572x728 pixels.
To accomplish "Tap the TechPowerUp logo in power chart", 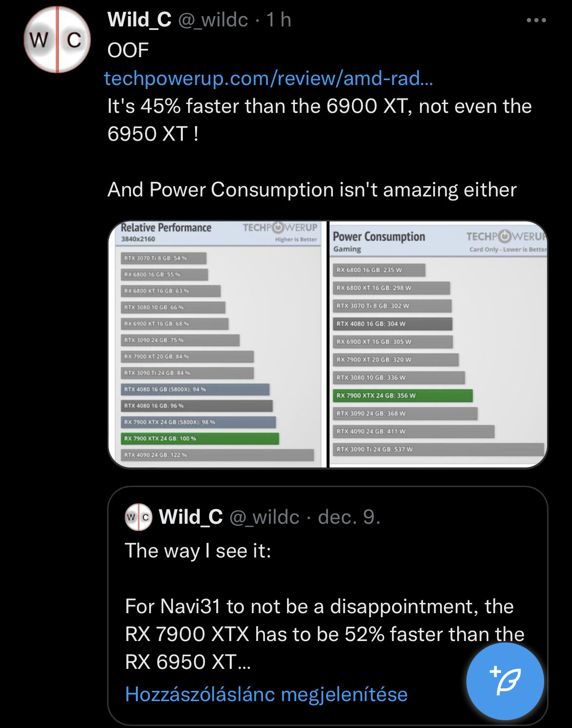I will tap(507, 236).
